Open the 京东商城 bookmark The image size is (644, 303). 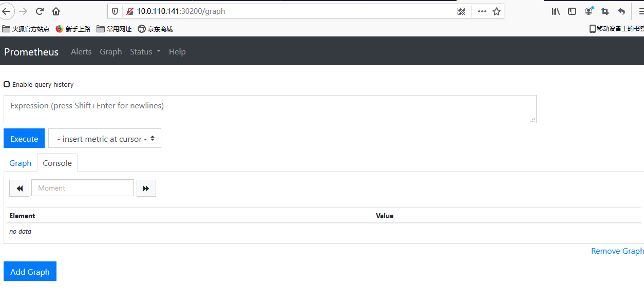click(155, 29)
